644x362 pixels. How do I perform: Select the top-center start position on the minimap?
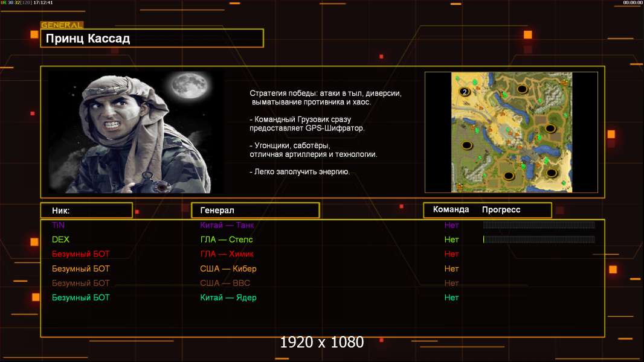[x=521, y=89]
